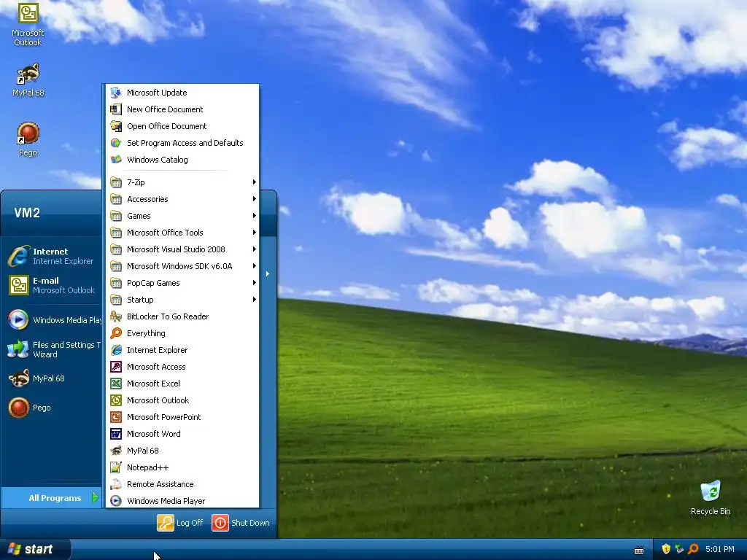The width and height of the screenshot is (747, 560).
Task: Click the All Programs label
Action: [55, 498]
